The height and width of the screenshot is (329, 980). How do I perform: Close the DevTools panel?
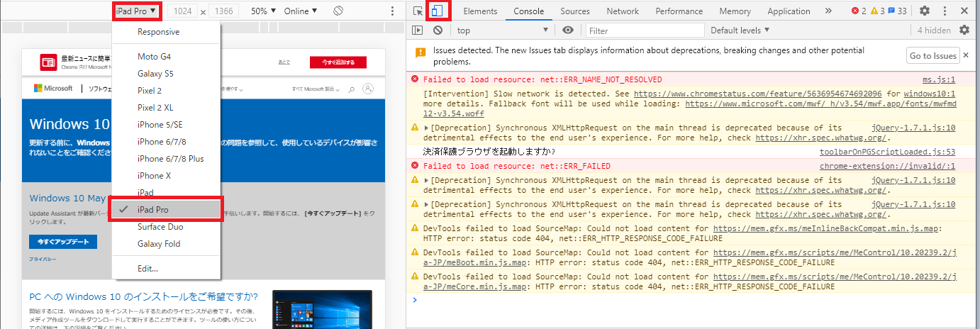tap(964, 11)
